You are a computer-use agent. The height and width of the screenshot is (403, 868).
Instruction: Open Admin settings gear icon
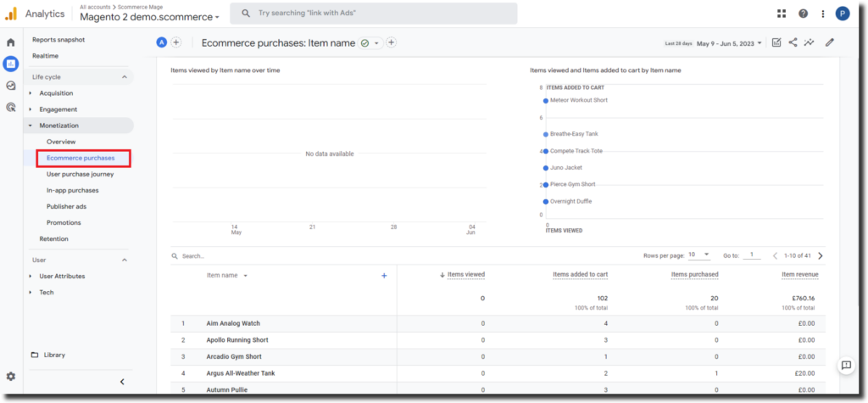pos(10,377)
